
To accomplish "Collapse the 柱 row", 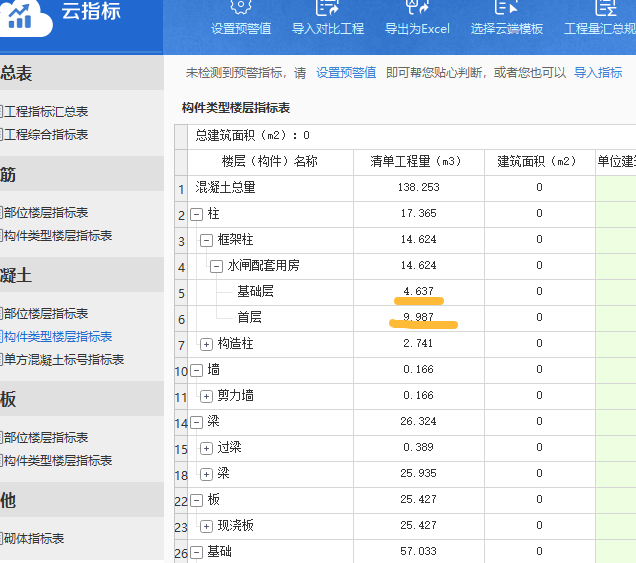I will 196,215.
